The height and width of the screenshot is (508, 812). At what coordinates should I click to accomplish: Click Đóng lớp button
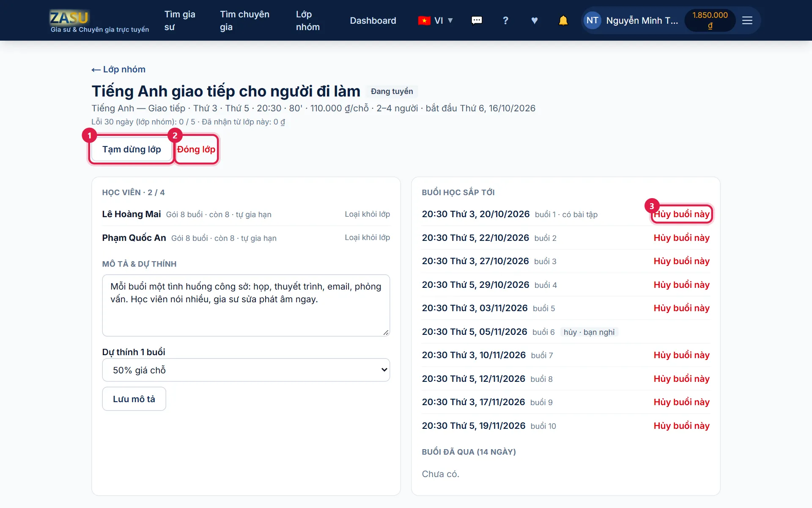(x=196, y=149)
